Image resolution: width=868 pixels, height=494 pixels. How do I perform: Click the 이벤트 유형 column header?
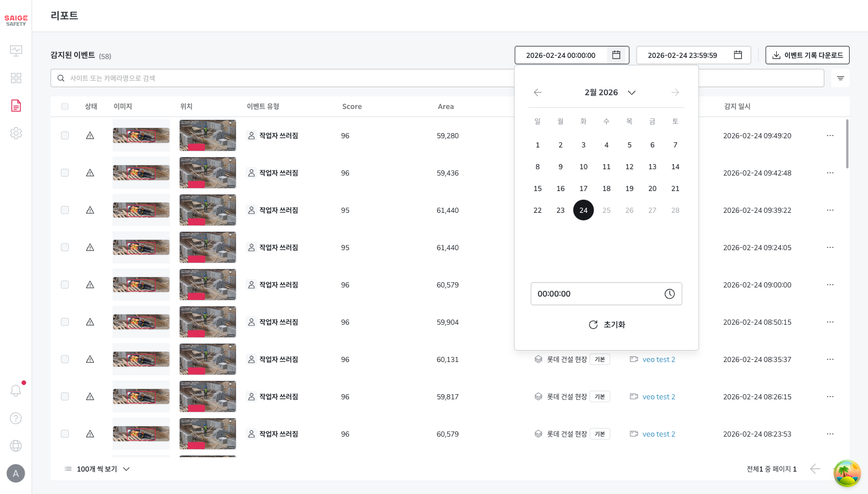click(x=263, y=106)
